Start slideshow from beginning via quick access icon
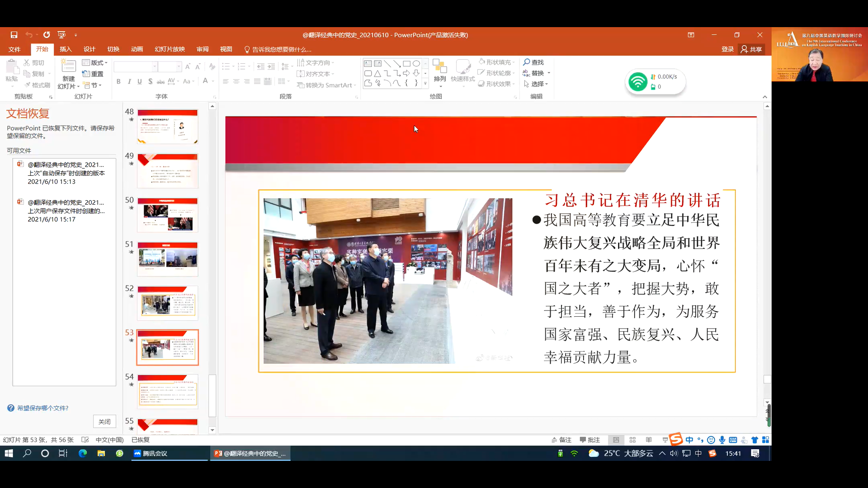The image size is (868, 488). pos(61,35)
